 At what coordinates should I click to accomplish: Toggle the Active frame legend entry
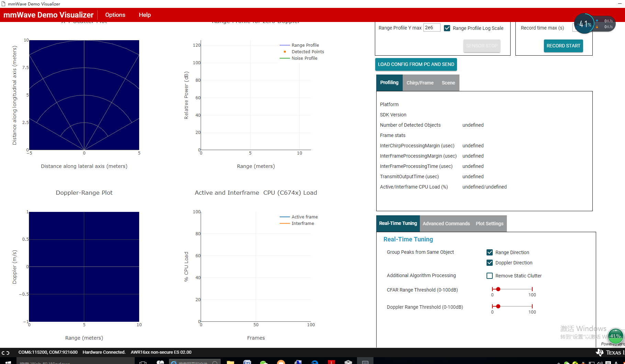299,217
